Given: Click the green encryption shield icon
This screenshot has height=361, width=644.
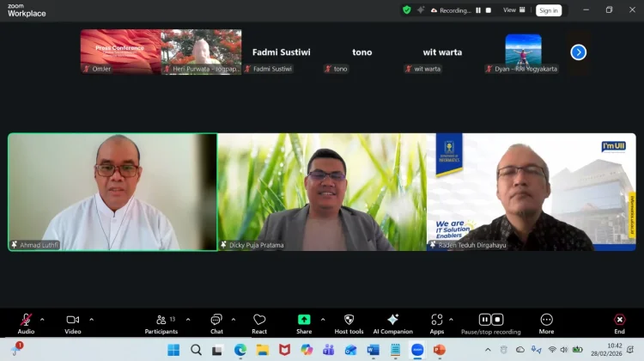Looking at the screenshot, I should pos(407,9).
